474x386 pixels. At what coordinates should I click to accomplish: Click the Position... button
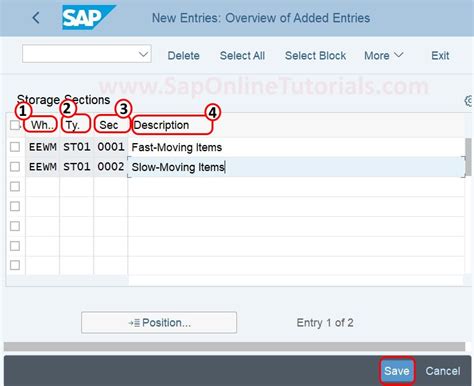(159, 322)
